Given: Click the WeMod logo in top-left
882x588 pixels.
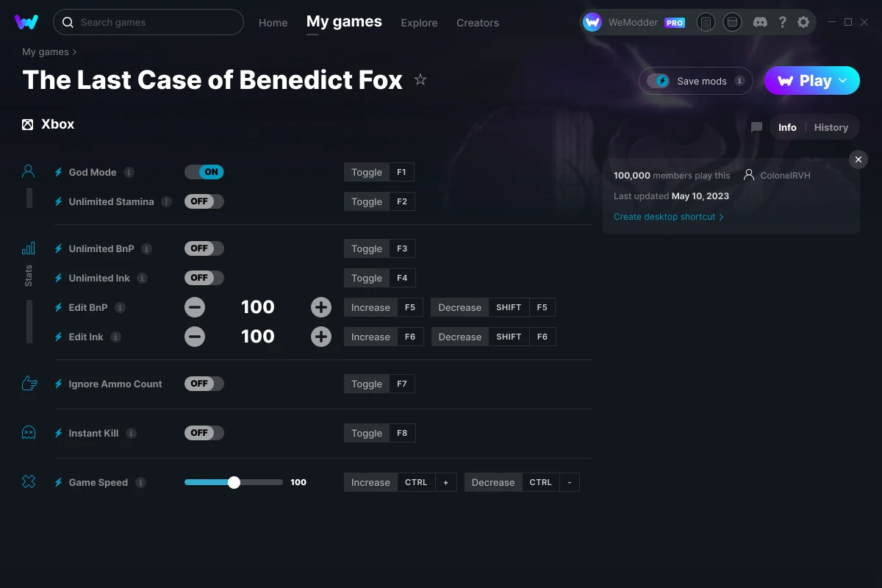Looking at the screenshot, I should (26, 22).
